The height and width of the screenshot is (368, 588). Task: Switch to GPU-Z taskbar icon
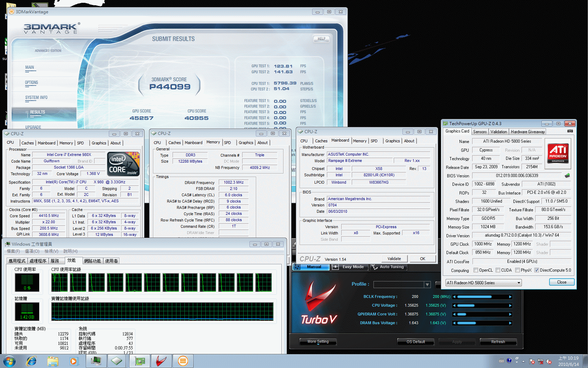point(140,361)
